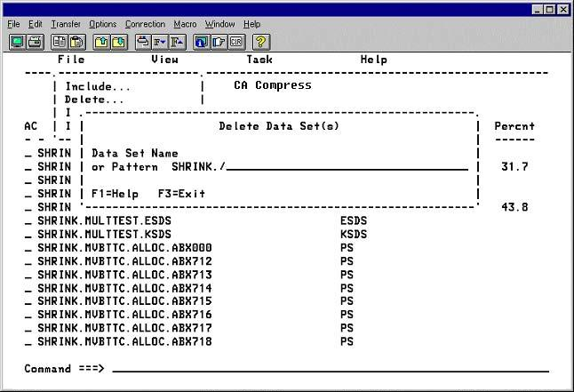The height and width of the screenshot is (392, 574).
Task: Click the Paste clipboard icon
Action: [x=76, y=41]
